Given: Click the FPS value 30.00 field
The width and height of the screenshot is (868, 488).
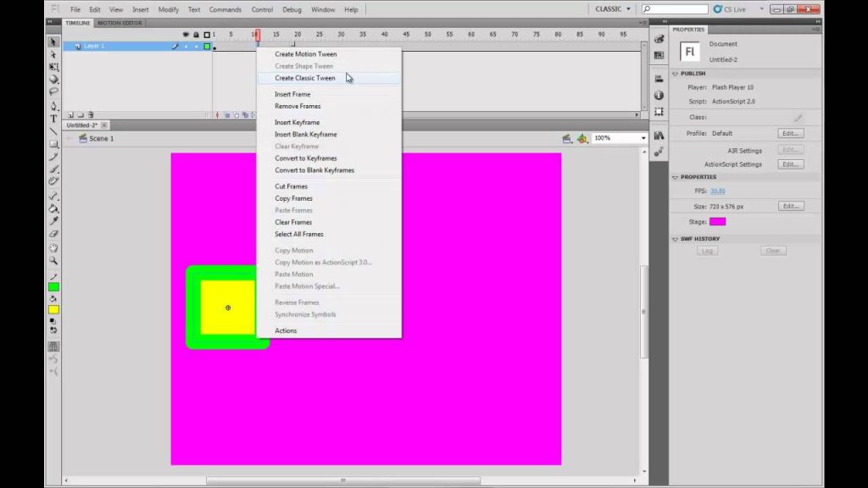Looking at the screenshot, I should tap(717, 191).
